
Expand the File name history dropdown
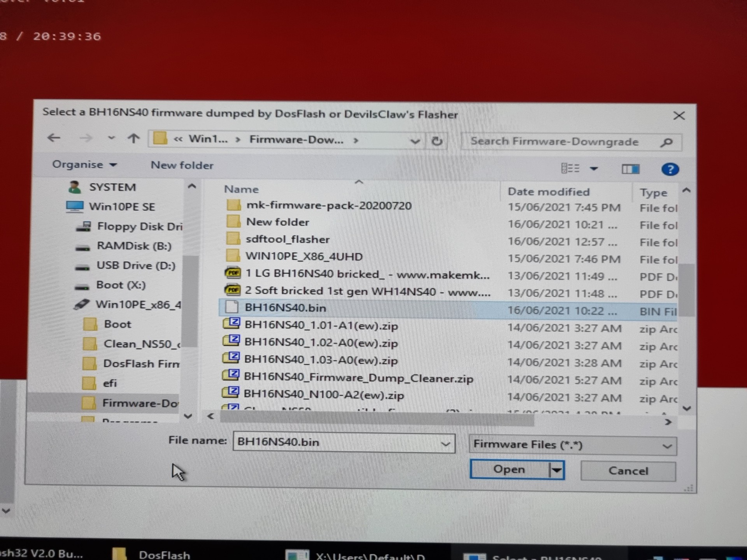445,444
